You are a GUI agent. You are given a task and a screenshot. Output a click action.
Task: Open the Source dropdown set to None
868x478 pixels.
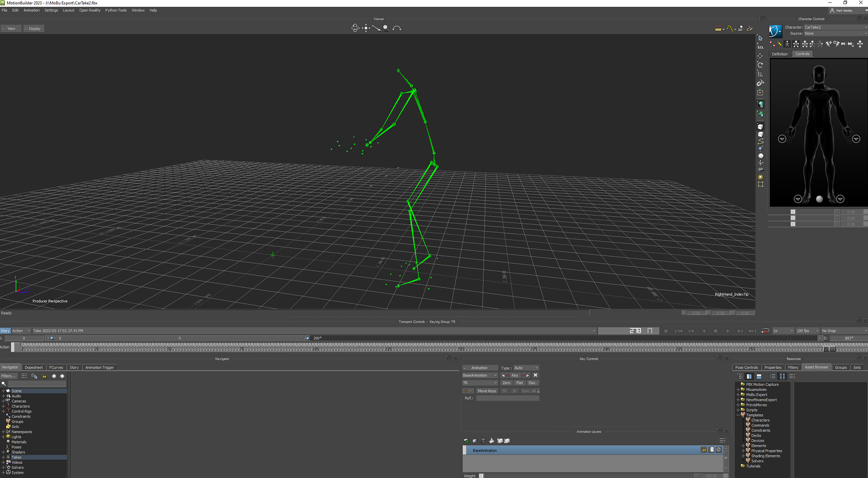835,33
